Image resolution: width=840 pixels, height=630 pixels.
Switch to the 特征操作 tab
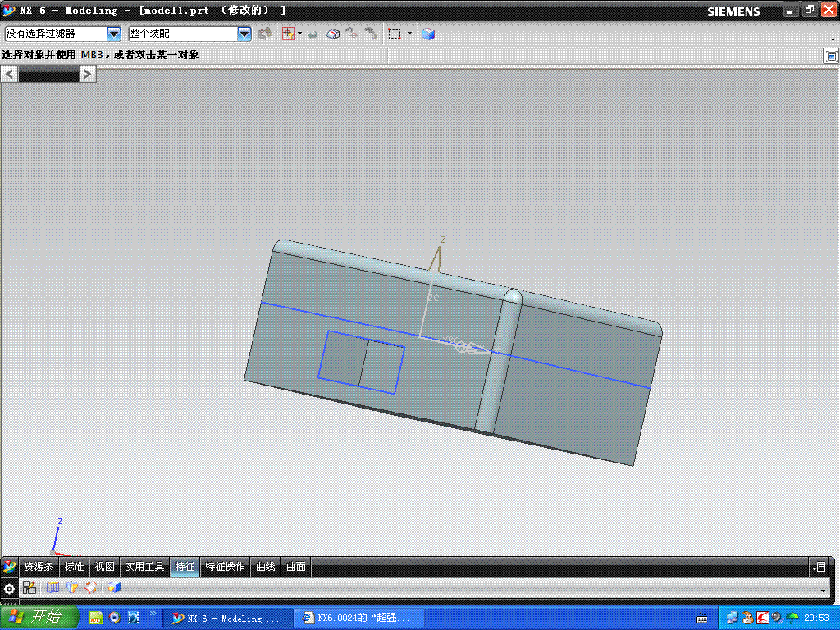225,567
